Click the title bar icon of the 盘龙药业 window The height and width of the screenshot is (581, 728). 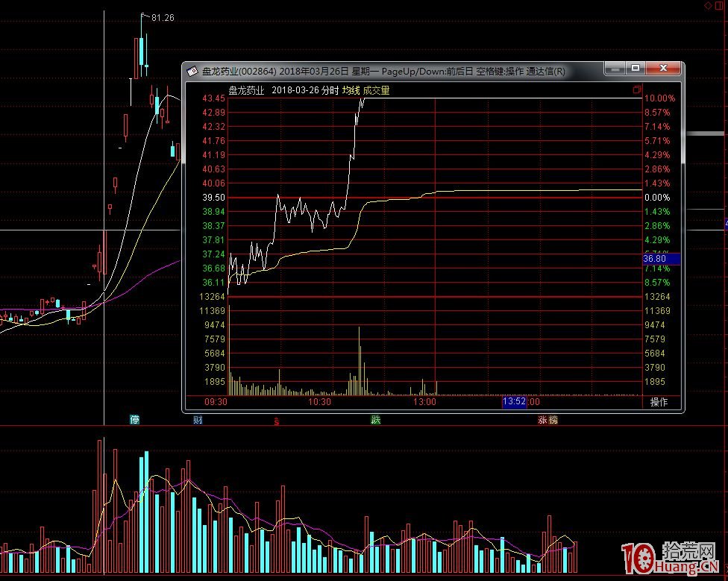tap(192, 72)
